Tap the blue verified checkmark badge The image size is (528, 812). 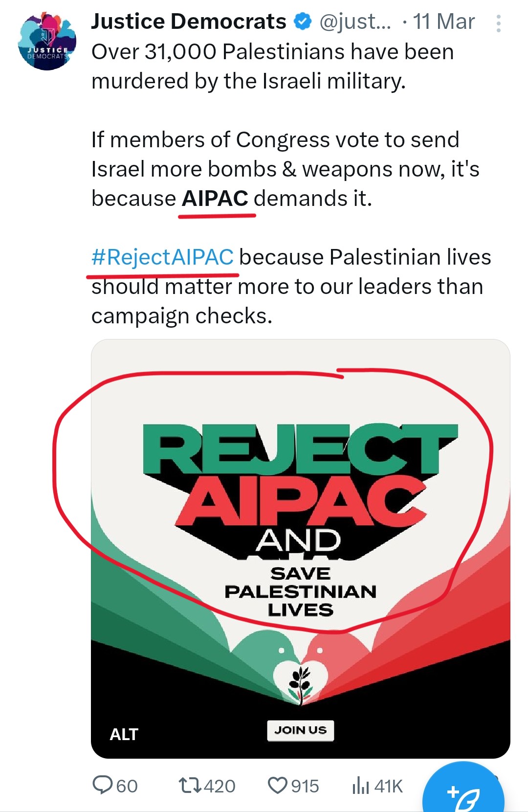[x=303, y=22]
